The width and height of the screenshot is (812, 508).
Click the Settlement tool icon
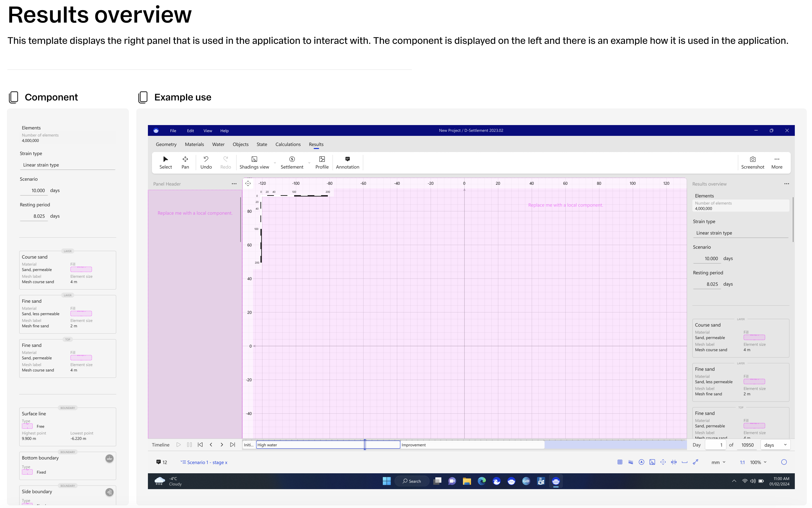pos(292,159)
